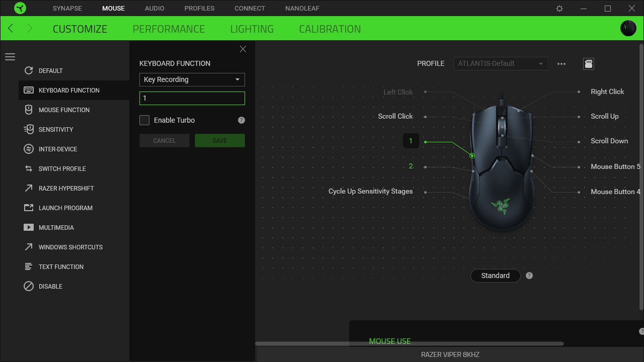Image resolution: width=644 pixels, height=362 pixels.
Task: Click the Razer Hypershift arrow icon
Action: point(29,188)
